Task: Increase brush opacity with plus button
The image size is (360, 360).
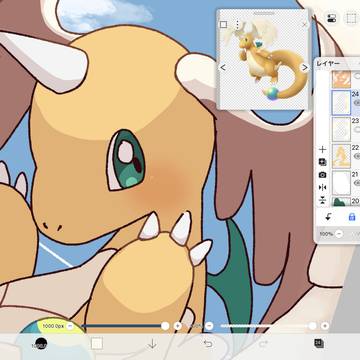Action: [325, 326]
